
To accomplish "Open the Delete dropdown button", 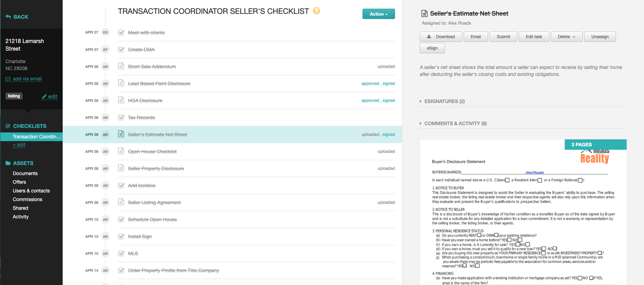I will click(x=566, y=37).
